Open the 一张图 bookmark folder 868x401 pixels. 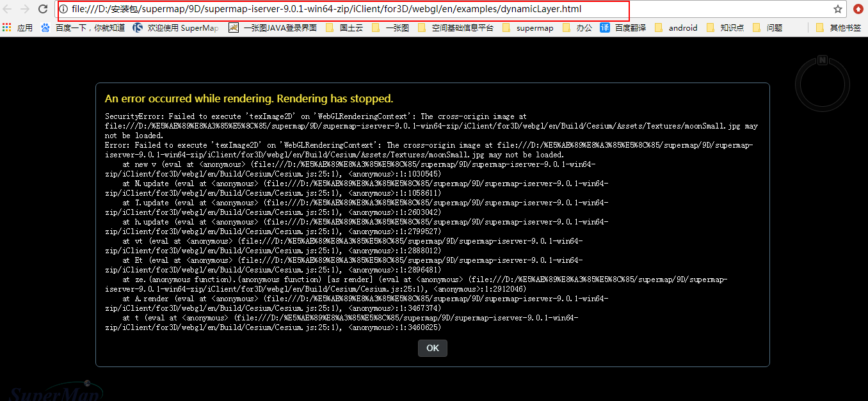click(x=390, y=28)
